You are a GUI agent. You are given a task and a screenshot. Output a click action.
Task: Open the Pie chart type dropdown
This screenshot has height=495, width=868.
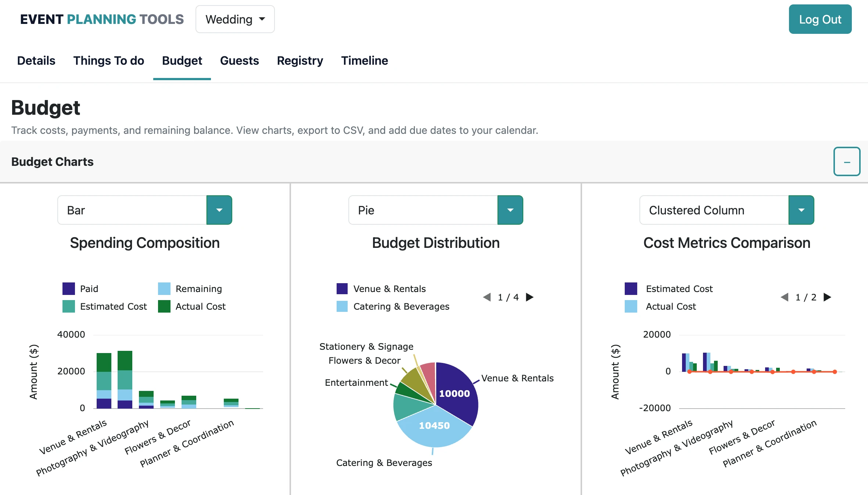[510, 210]
